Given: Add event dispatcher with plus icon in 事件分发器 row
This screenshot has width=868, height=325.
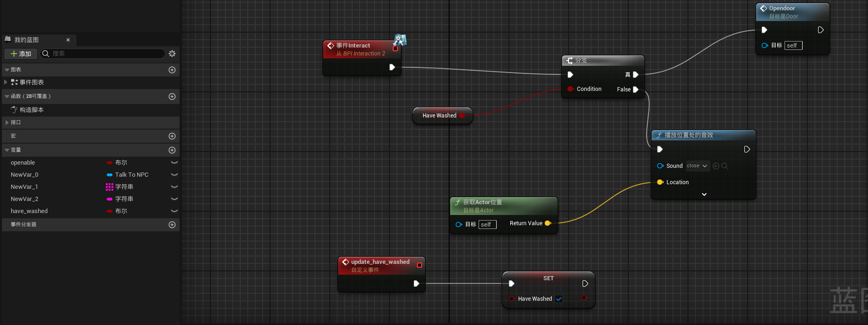Looking at the screenshot, I should [172, 225].
